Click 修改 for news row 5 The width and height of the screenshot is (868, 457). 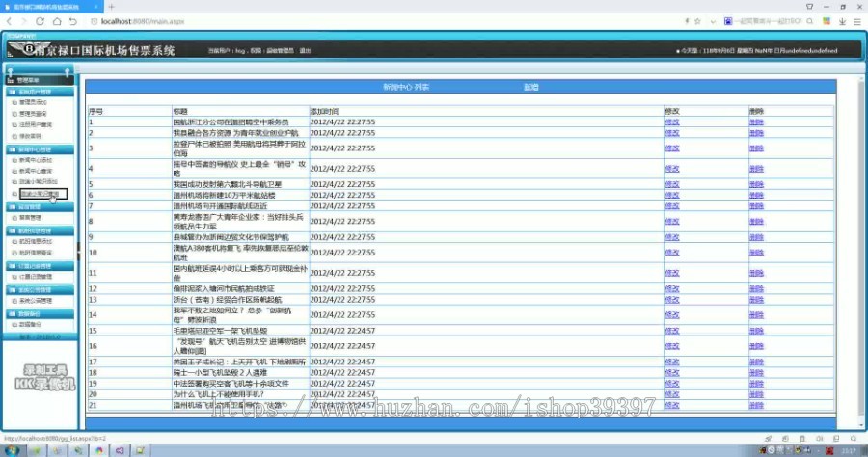(x=672, y=184)
